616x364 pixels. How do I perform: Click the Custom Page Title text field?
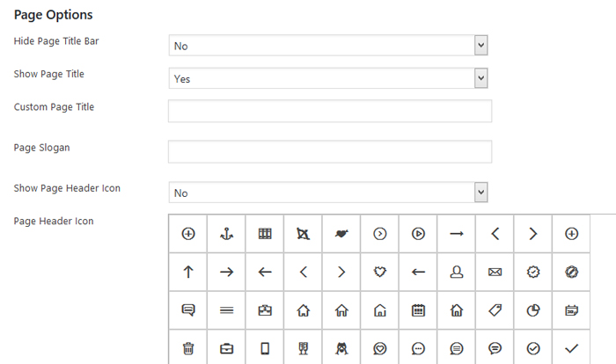(x=329, y=111)
